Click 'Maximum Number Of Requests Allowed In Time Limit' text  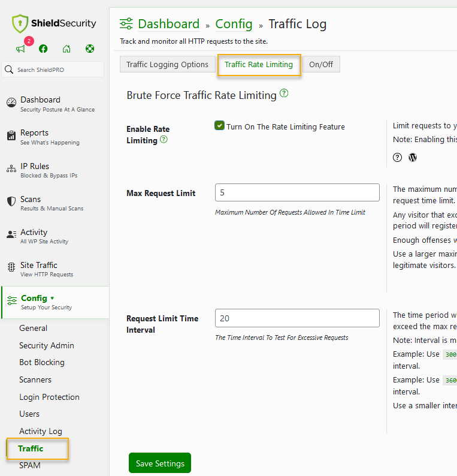[x=290, y=212]
